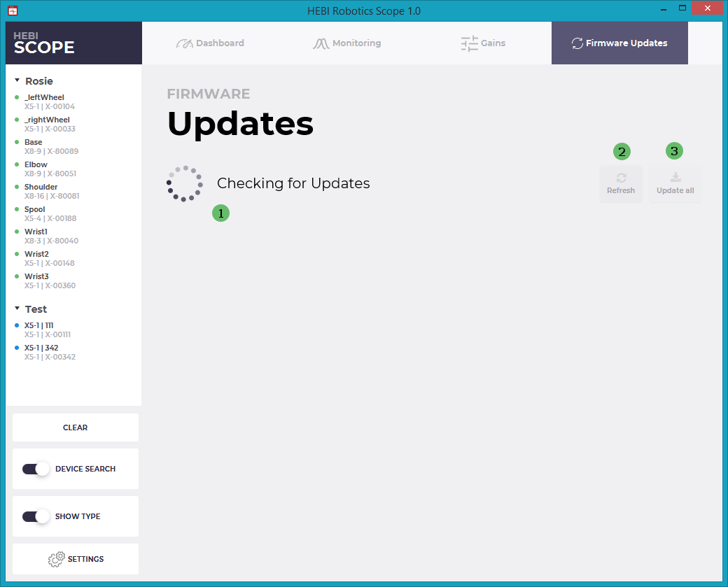
Task: Click the Checking for Updates spinner
Action: click(x=185, y=184)
